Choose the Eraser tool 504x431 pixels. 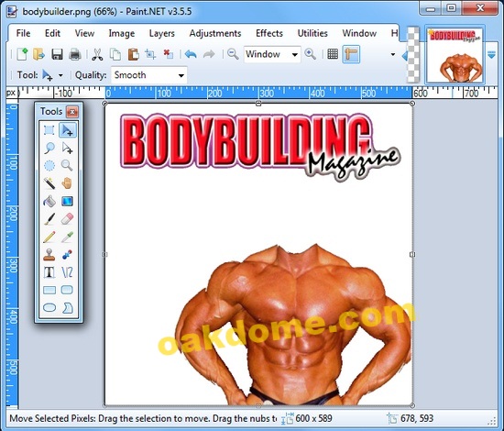pos(67,219)
